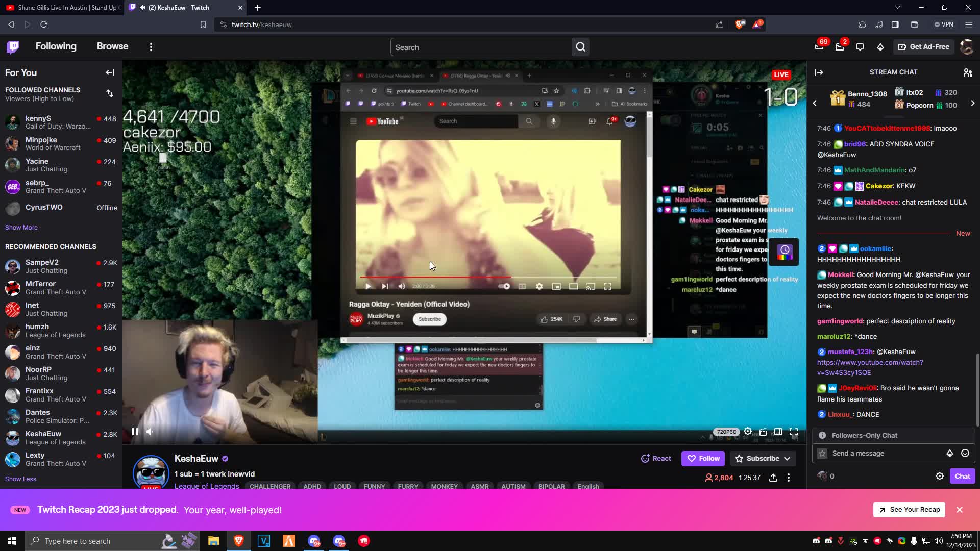Collapse the For You sidebar
The width and height of the screenshot is (980, 551).
coord(110,72)
